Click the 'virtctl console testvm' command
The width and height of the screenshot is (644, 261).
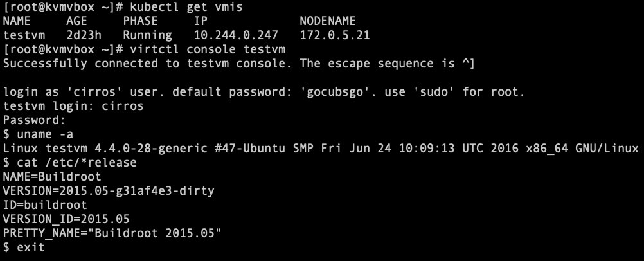[208, 50]
